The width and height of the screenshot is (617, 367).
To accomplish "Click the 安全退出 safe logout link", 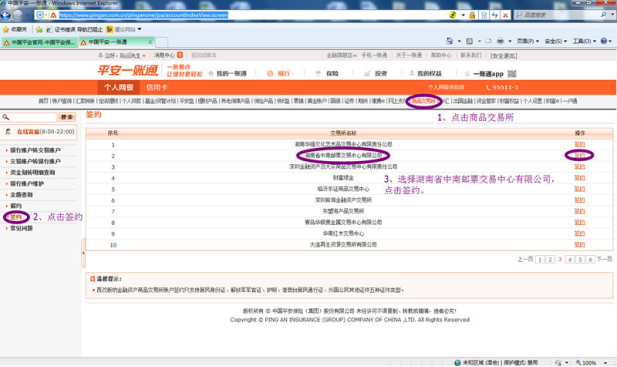I will point(504,56).
